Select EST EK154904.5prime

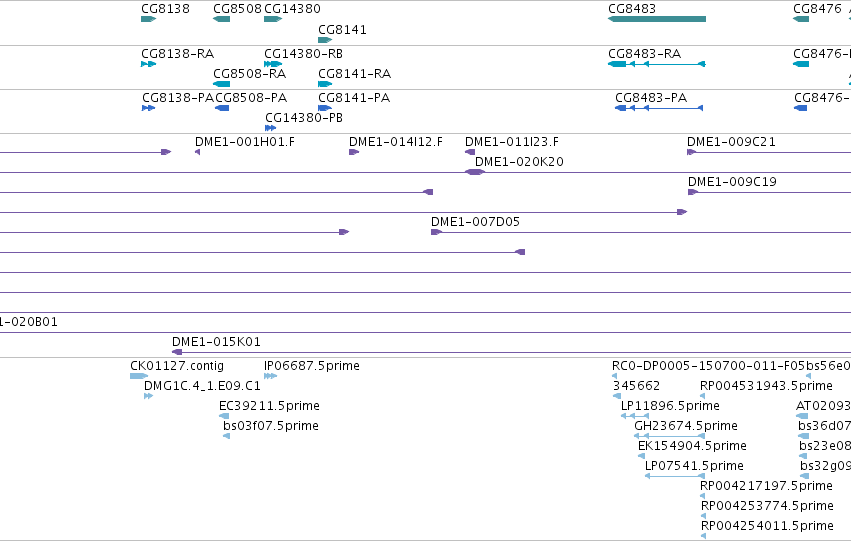tap(692, 446)
